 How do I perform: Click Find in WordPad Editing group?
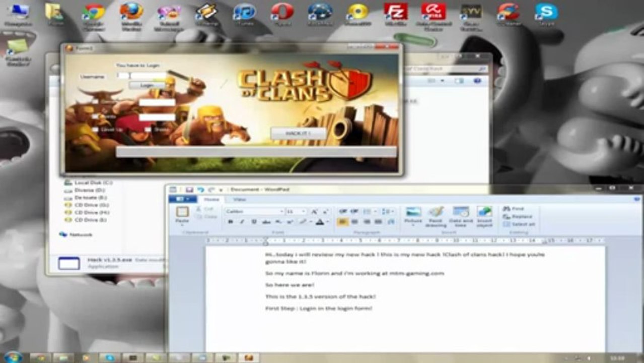[514, 209]
